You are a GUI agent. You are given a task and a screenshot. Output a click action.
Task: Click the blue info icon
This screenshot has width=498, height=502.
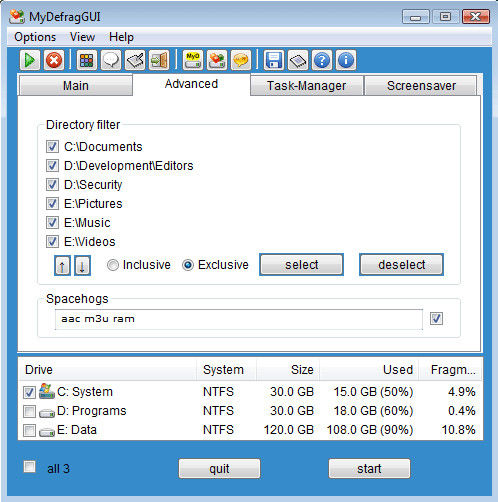pyautogui.click(x=346, y=60)
